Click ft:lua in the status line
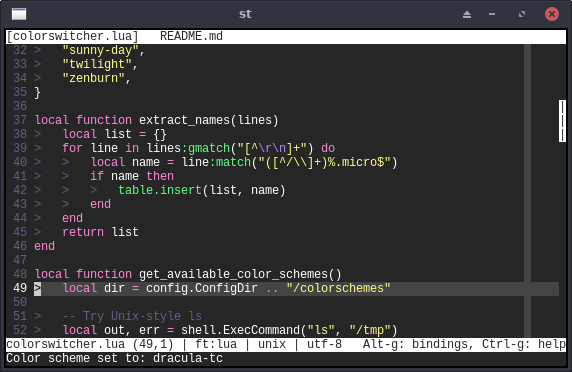This screenshot has height=372, width=572. tap(216, 344)
